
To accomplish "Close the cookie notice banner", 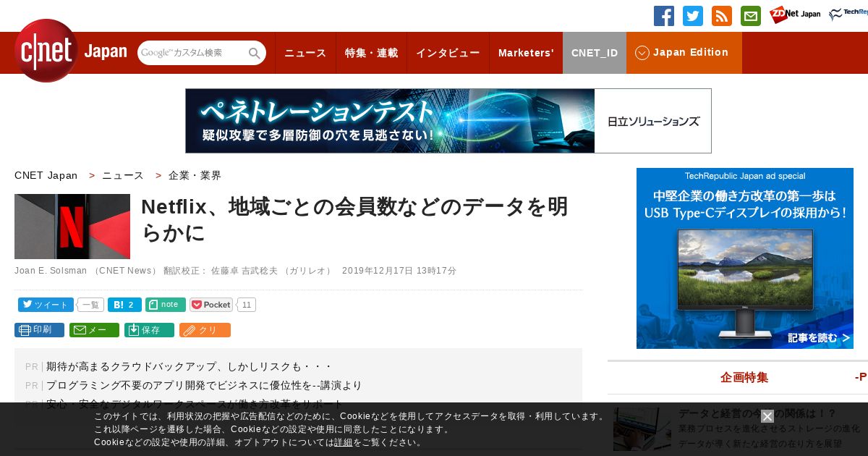I will [767, 416].
